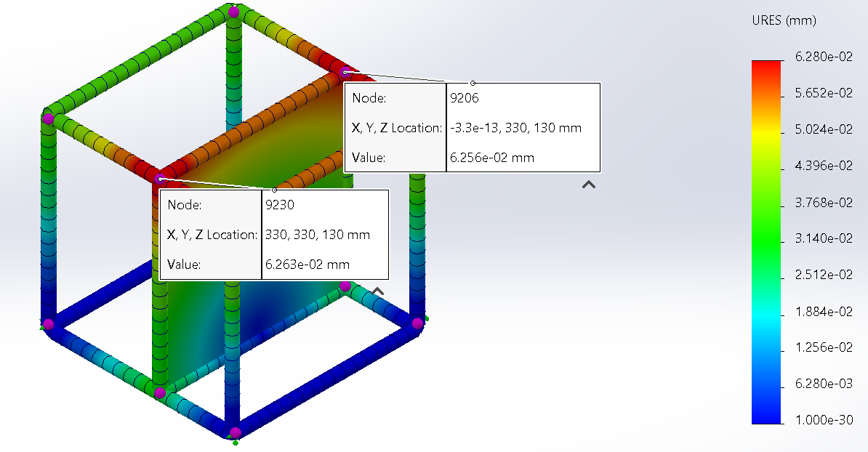Collapse the chevron below the Node 9206 callout

[x=589, y=185]
